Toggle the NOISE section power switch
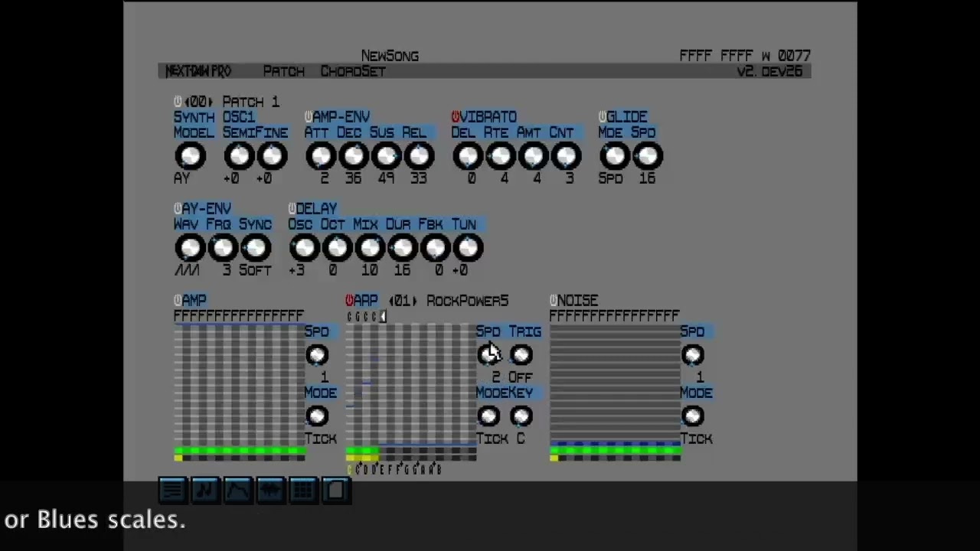Image resolution: width=980 pixels, height=551 pixels. click(x=553, y=301)
